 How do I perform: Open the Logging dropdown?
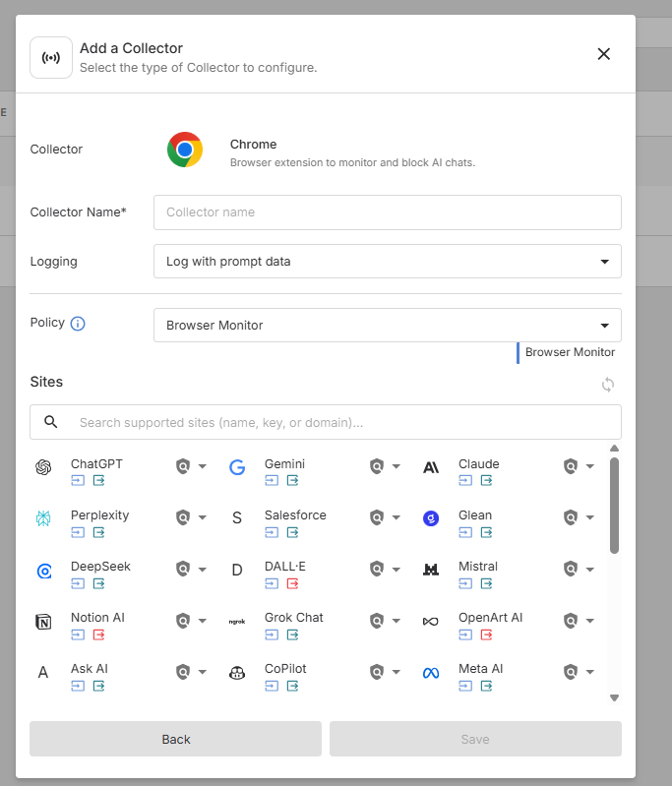(387, 262)
